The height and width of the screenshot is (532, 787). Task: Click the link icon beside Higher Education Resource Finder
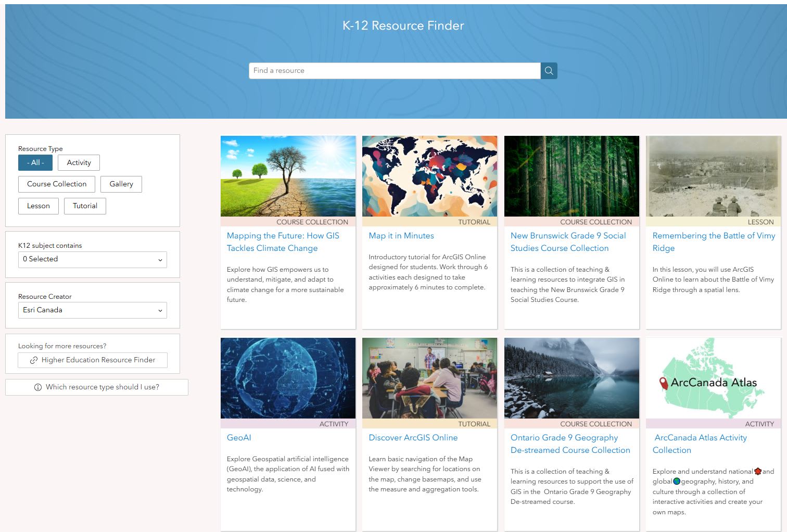34,360
